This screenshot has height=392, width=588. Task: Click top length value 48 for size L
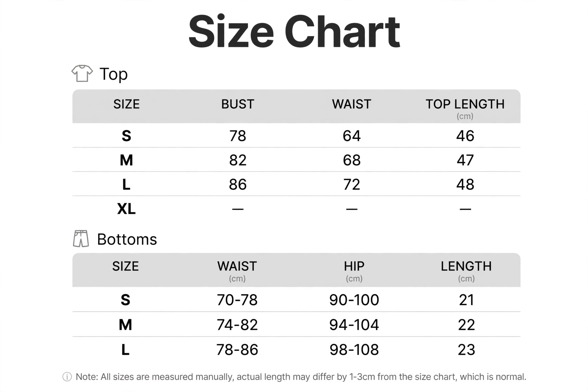(465, 184)
